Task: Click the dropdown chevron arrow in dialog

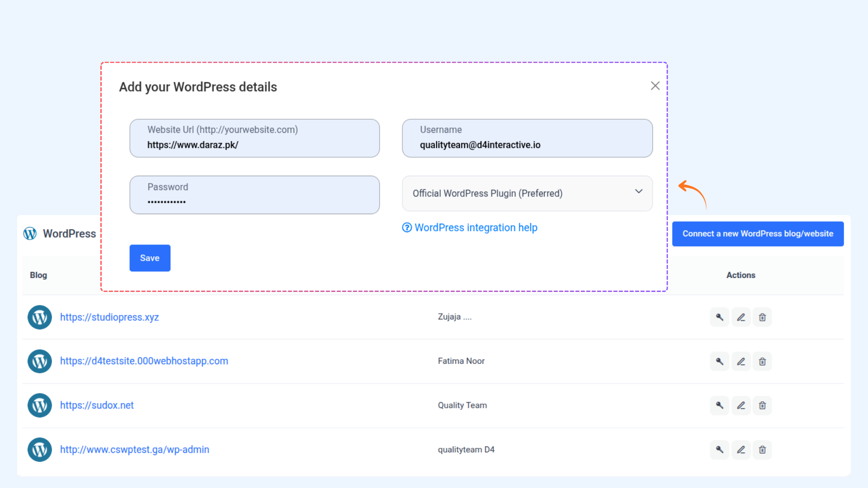Action: pyautogui.click(x=638, y=192)
